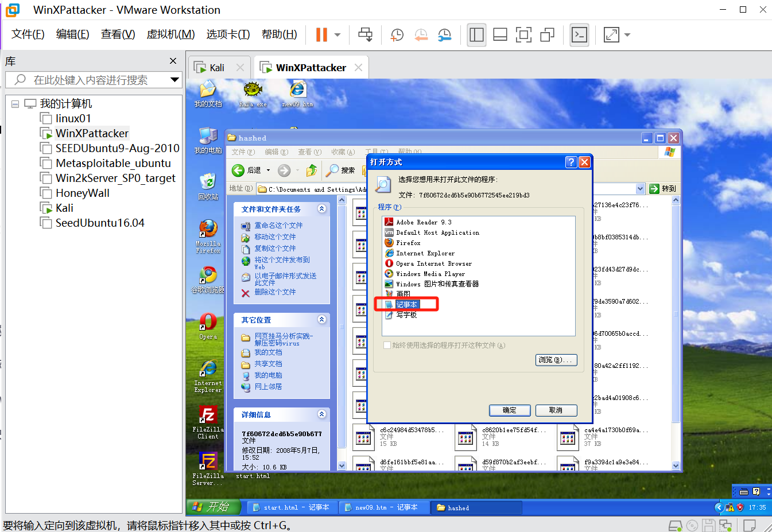772x532 pixels.
Task: Open the stretch display dropdown arrow
Action: [x=627, y=34]
